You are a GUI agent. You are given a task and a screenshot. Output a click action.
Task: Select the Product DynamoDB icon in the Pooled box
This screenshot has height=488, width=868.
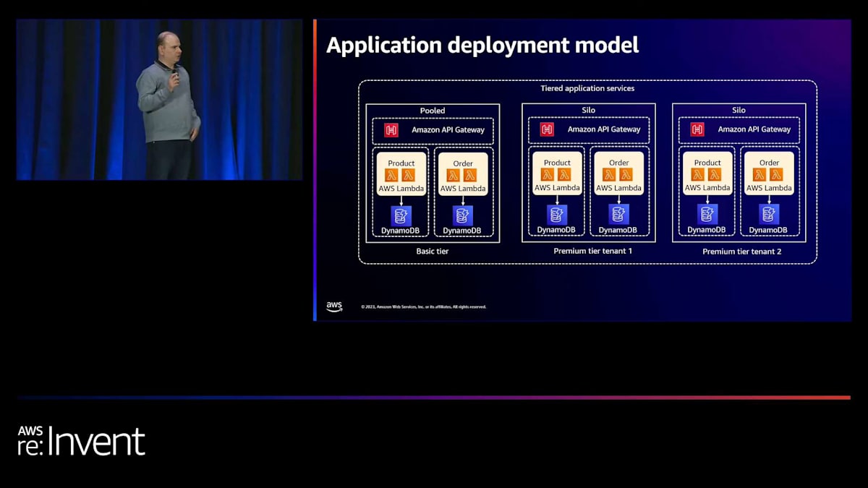tap(401, 215)
